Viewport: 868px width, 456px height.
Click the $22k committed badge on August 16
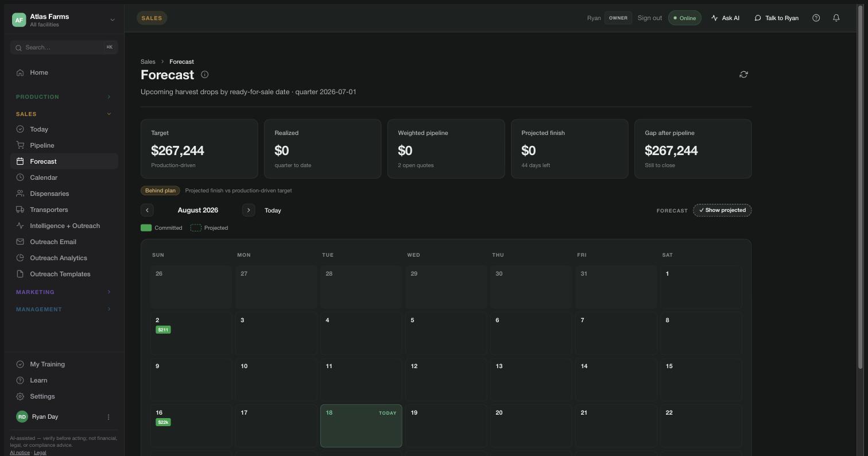coord(163,422)
